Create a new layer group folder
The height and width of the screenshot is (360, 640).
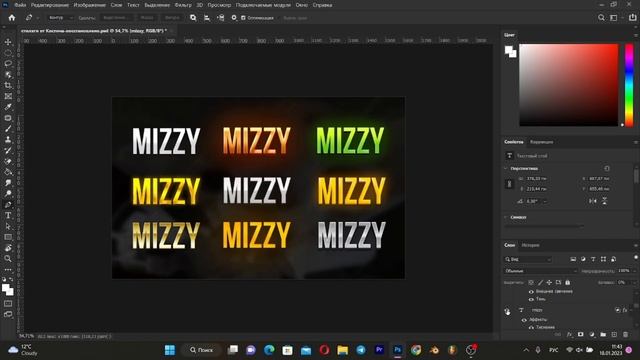point(603,335)
